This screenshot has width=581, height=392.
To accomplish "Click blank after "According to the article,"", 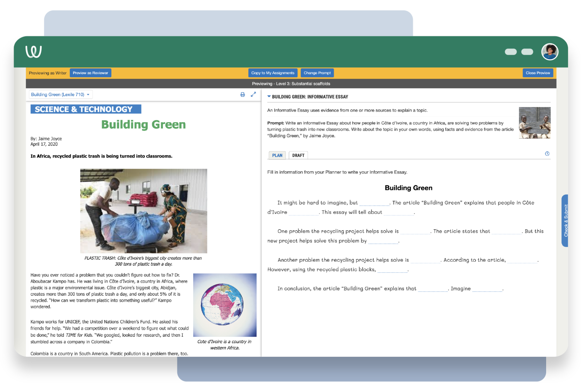I will (522, 260).
